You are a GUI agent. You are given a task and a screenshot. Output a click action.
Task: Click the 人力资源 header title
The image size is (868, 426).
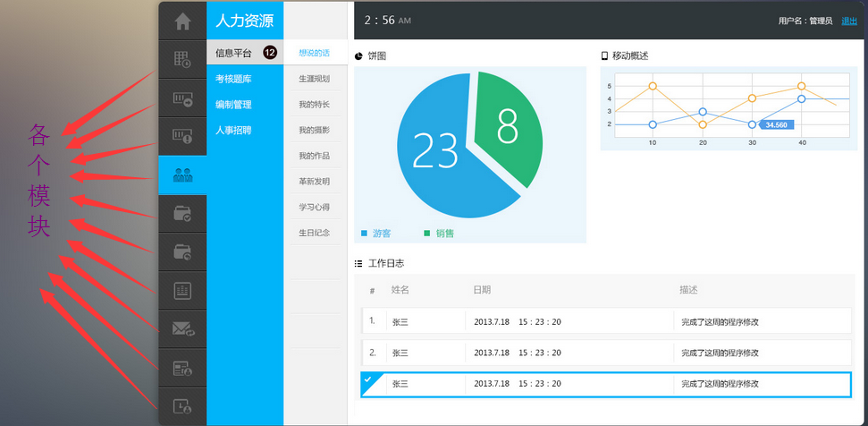pyautogui.click(x=244, y=21)
